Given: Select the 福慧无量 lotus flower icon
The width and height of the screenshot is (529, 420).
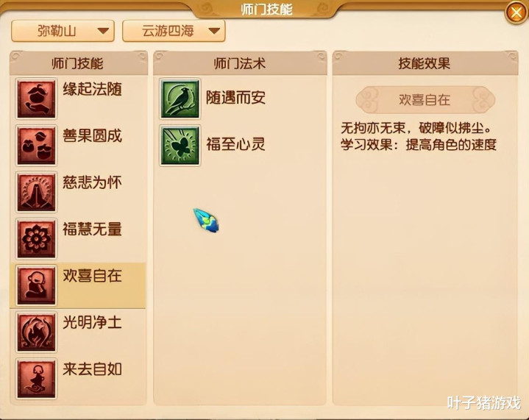Looking at the screenshot, I should [x=36, y=238].
